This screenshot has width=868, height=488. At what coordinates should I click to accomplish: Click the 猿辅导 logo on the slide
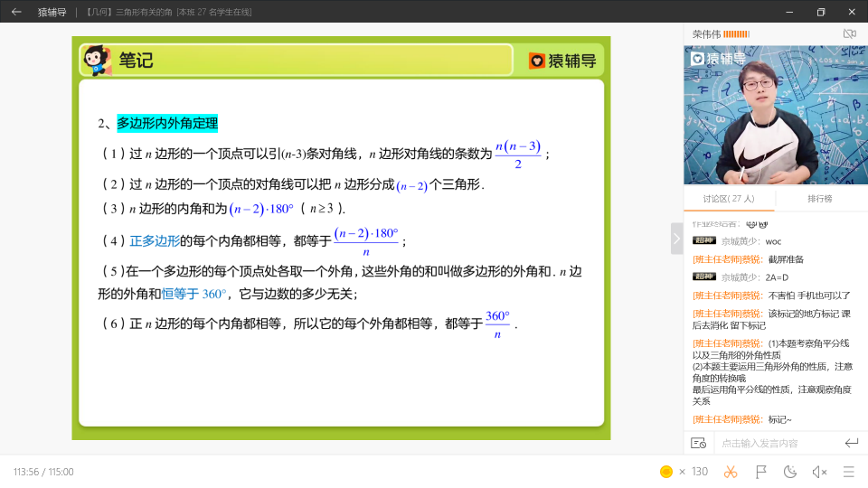[562, 61]
